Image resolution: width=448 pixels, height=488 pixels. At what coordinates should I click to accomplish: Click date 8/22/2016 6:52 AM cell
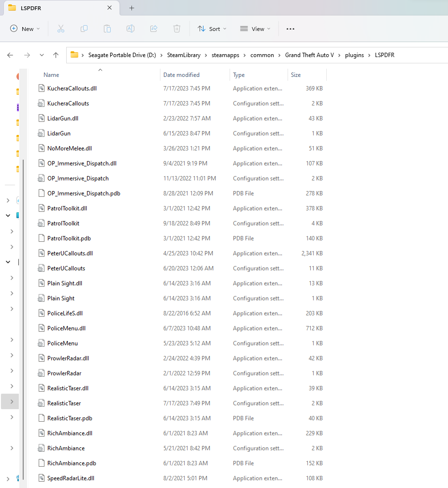point(187,313)
